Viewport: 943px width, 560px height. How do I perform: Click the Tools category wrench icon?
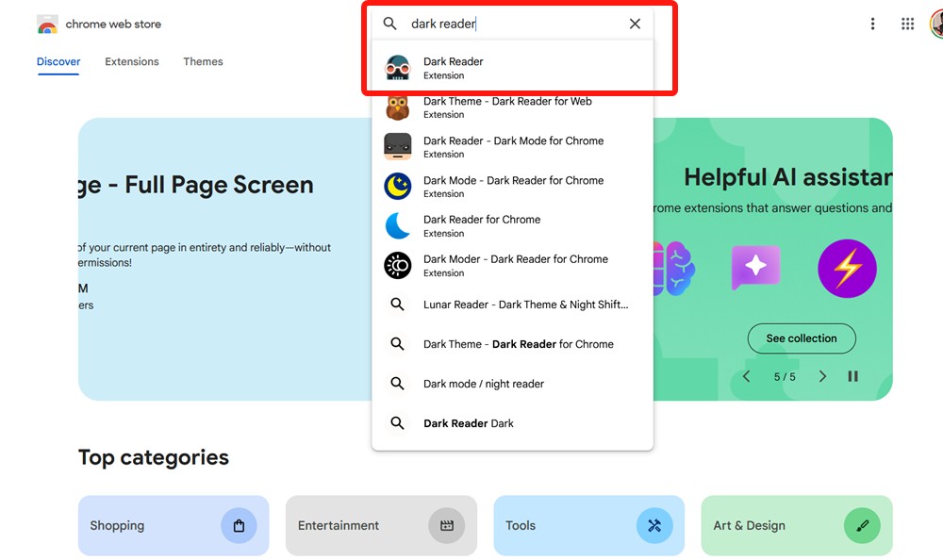click(x=655, y=525)
